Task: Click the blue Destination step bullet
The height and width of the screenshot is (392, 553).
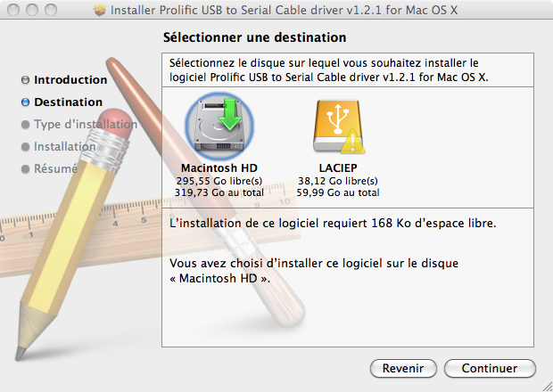Action: click(25, 102)
